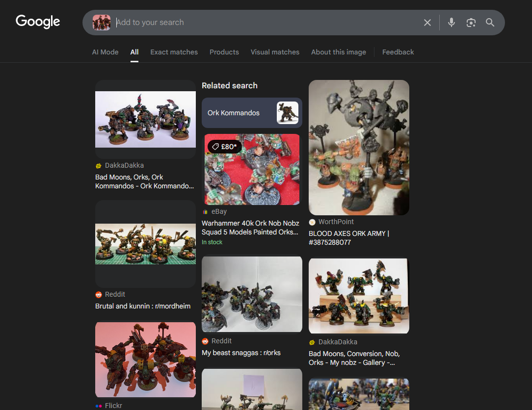
Task: Switch to AI Mode tab
Action: coord(105,52)
